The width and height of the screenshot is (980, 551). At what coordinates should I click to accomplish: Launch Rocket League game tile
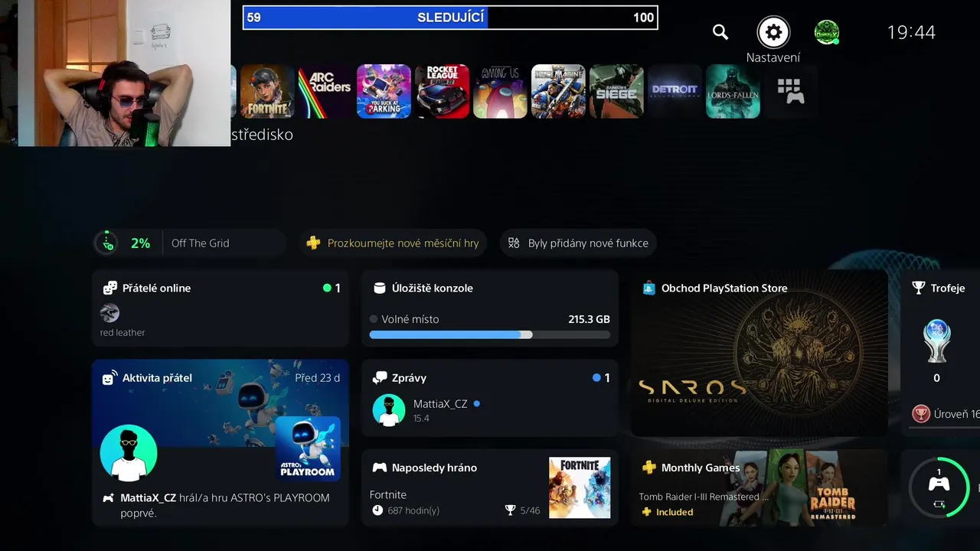(x=442, y=91)
